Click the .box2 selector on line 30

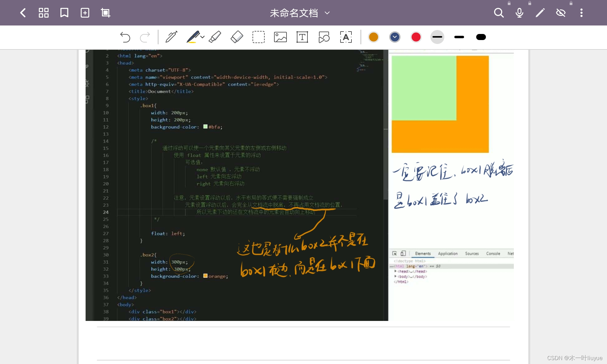point(148,255)
